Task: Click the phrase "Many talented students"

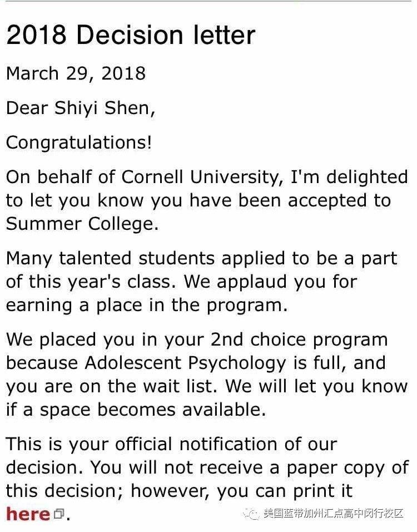Action: pos(111,259)
